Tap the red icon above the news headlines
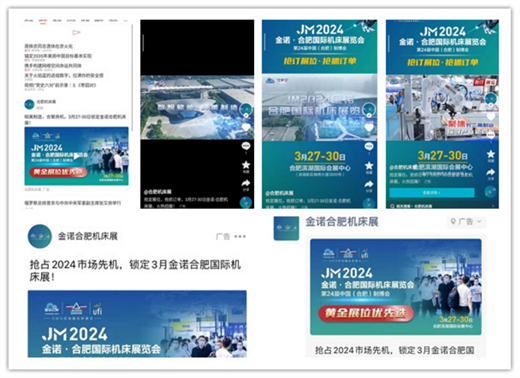520x378 pixels. [x=76, y=32]
